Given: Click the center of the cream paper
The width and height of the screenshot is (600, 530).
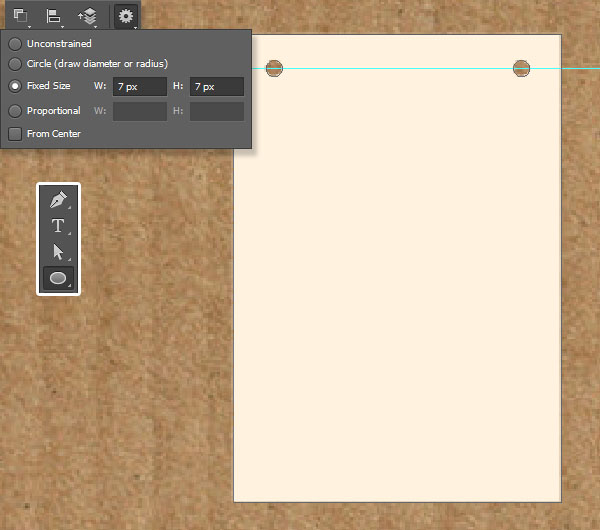Looking at the screenshot, I should (x=398, y=268).
